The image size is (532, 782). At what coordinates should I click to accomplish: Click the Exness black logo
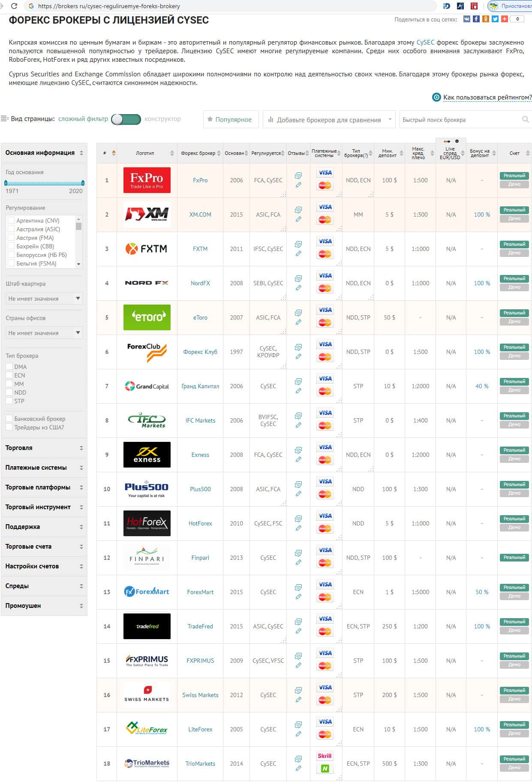click(147, 455)
